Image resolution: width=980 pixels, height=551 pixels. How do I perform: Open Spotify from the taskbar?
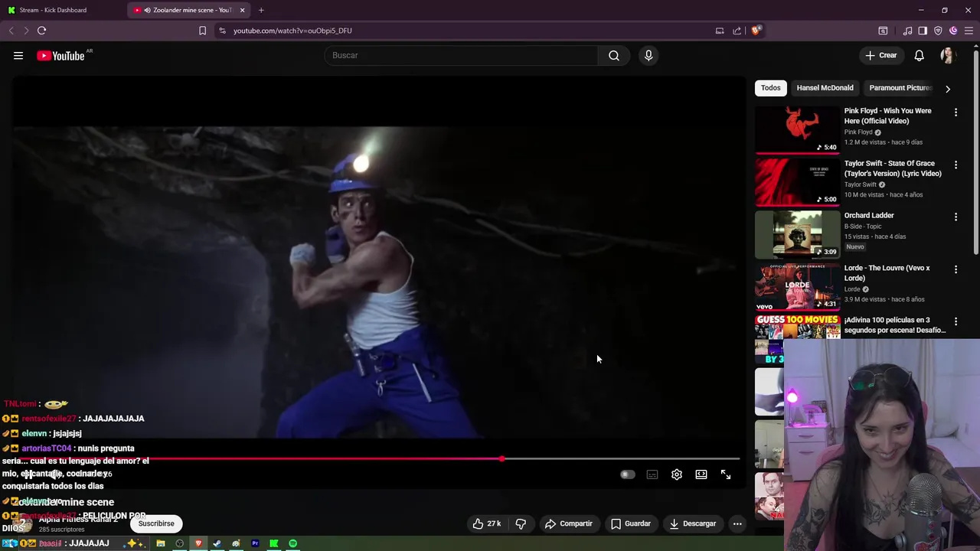[x=292, y=543]
